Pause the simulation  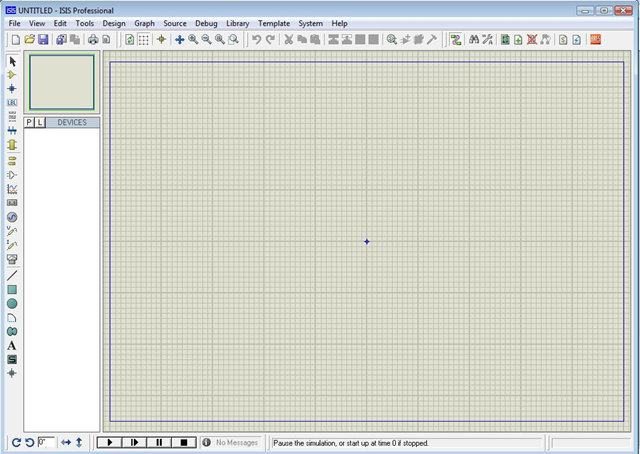[x=159, y=442]
